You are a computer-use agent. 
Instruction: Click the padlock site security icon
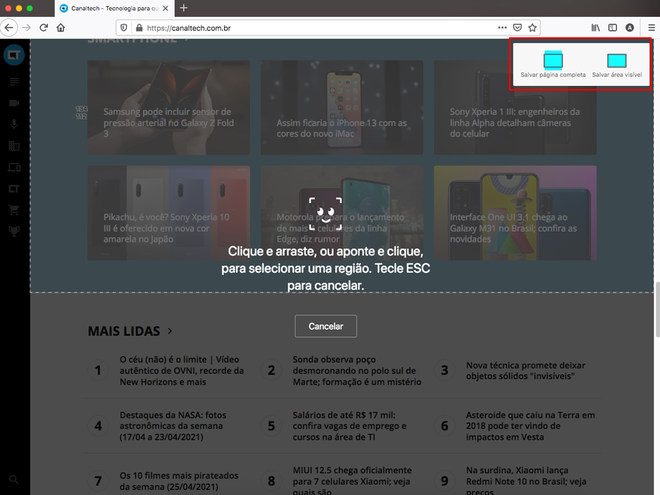pyautogui.click(x=139, y=28)
